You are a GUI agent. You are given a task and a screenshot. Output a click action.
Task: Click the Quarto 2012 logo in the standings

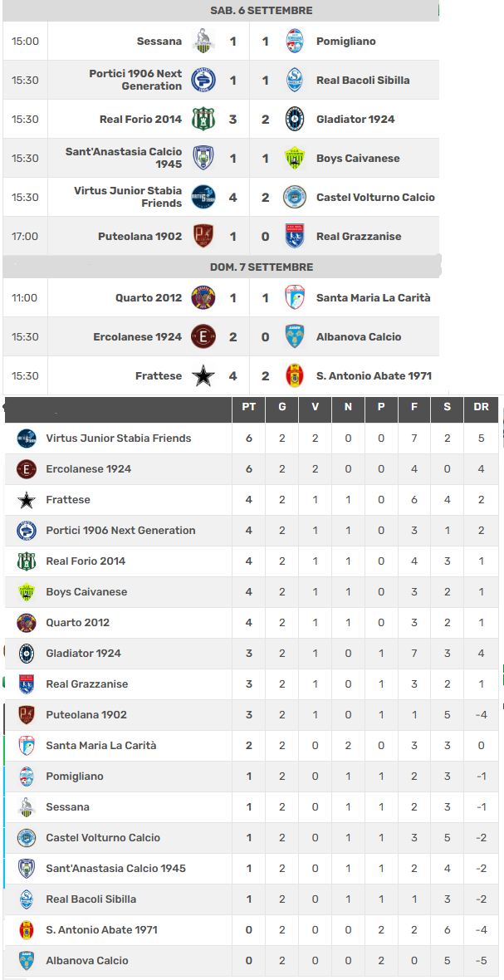[27, 623]
